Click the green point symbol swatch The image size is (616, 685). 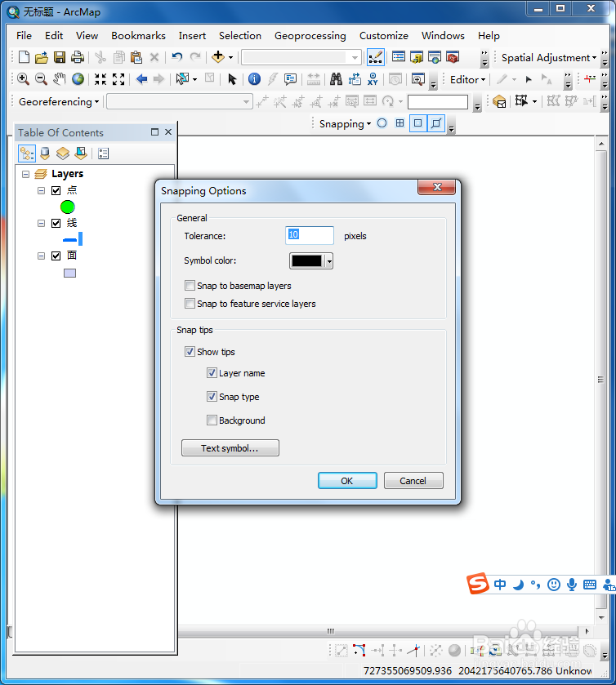pyautogui.click(x=67, y=207)
